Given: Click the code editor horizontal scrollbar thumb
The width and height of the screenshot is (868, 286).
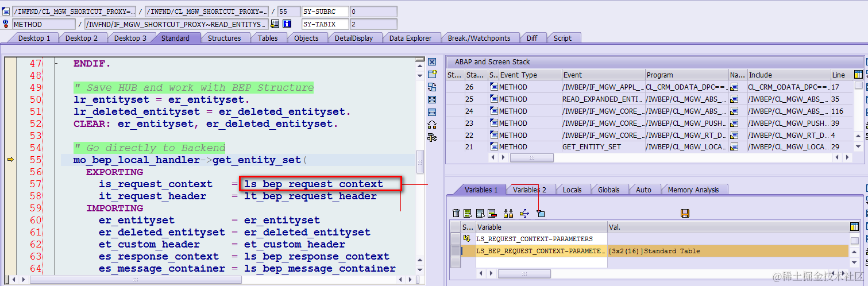Looking at the screenshot, I should [x=136, y=280].
